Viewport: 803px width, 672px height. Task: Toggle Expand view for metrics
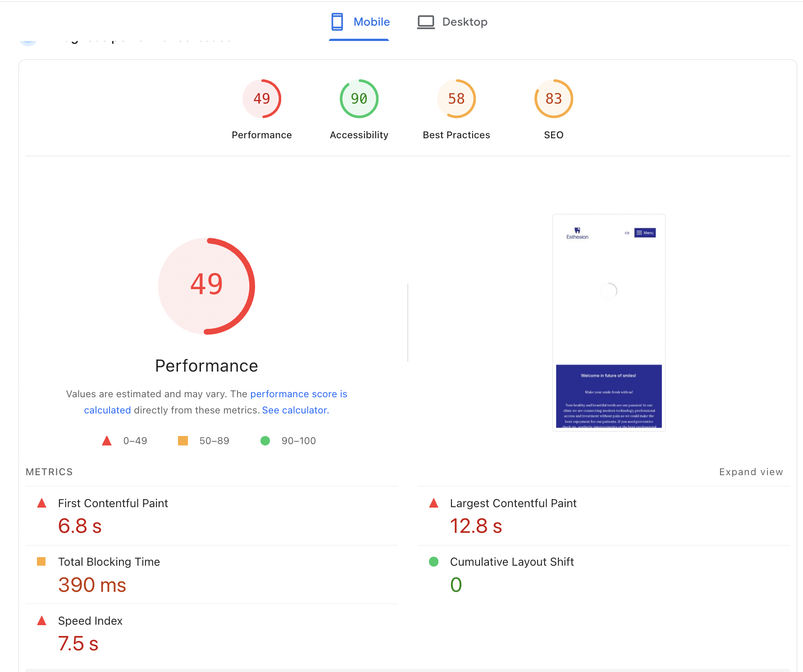click(751, 472)
